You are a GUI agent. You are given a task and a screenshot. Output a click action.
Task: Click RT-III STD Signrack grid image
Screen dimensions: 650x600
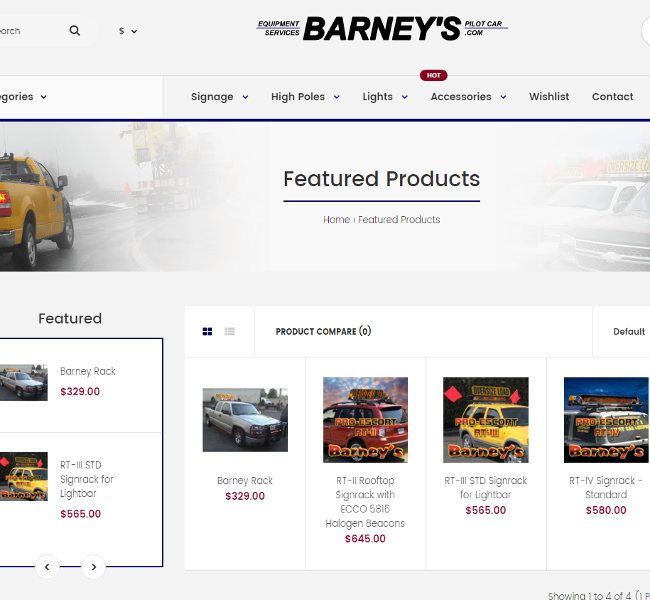click(x=486, y=420)
